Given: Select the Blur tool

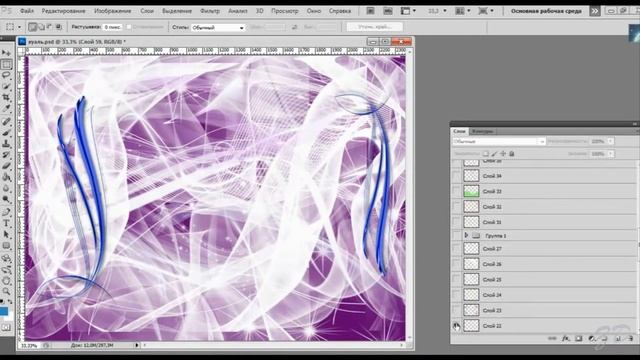Looking at the screenshot, I should pyautogui.click(x=6, y=188).
